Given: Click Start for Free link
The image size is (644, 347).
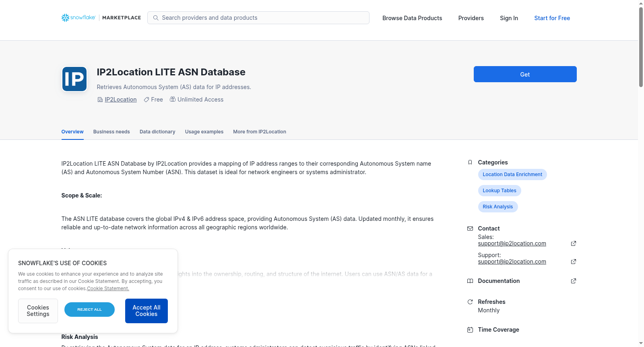Looking at the screenshot, I should [x=552, y=18].
